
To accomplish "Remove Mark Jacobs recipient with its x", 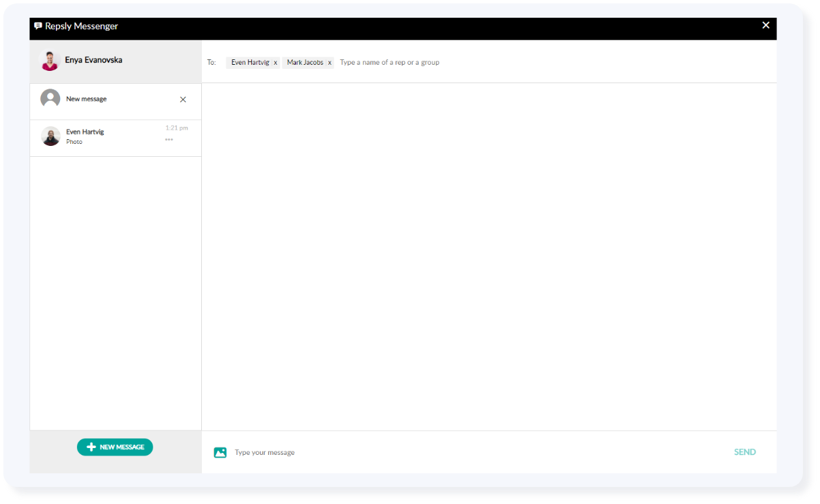I will 330,62.
